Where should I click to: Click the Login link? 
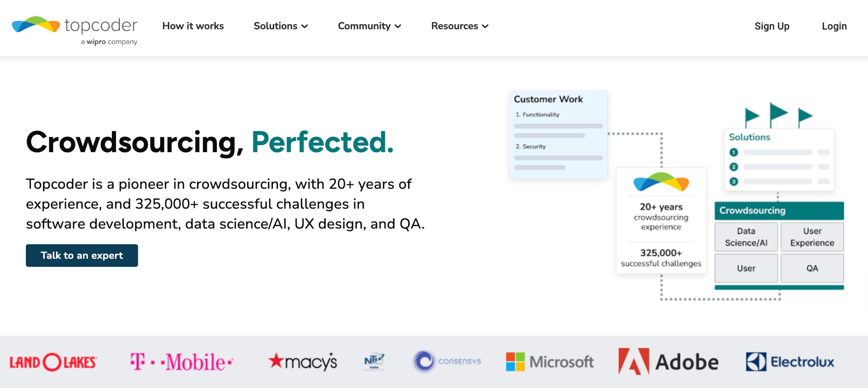(x=834, y=26)
